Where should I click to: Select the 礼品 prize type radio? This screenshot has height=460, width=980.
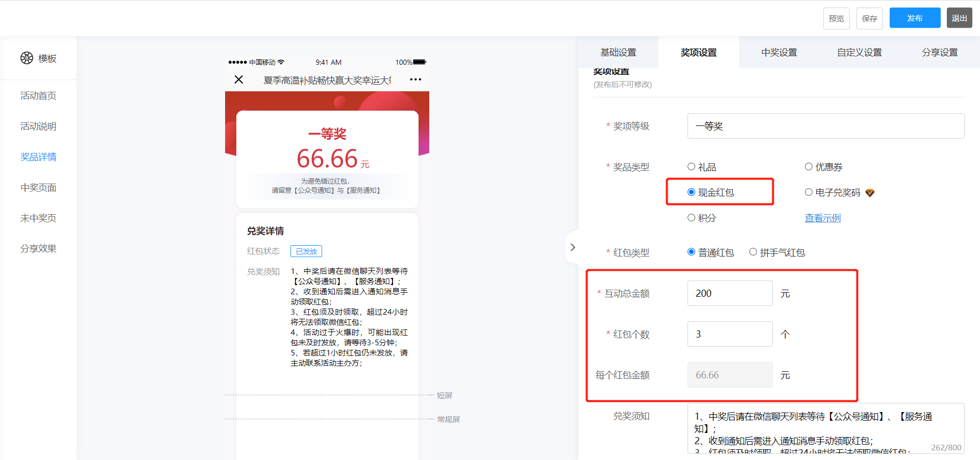pyautogui.click(x=691, y=167)
